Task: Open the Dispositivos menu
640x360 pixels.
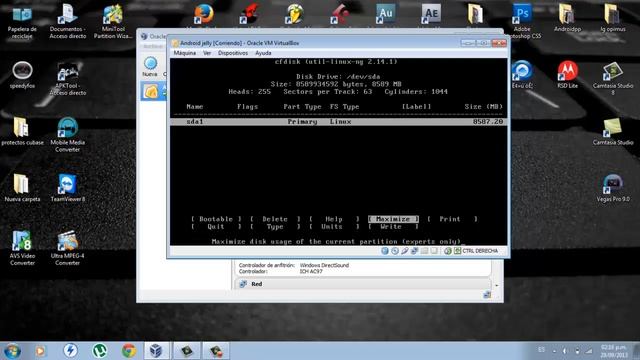Action: [x=233, y=53]
